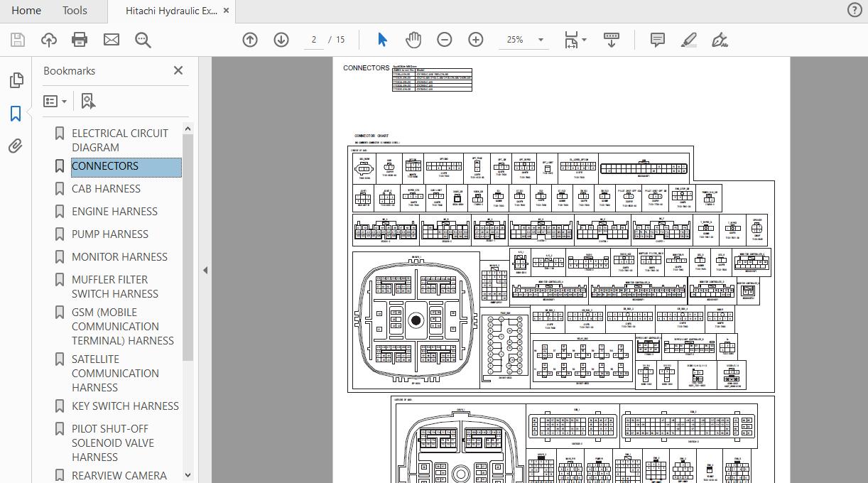The width and height of the screenshot is (868, 483).
Task: Zoom out with minus button
Action: [x=445, y=40]
